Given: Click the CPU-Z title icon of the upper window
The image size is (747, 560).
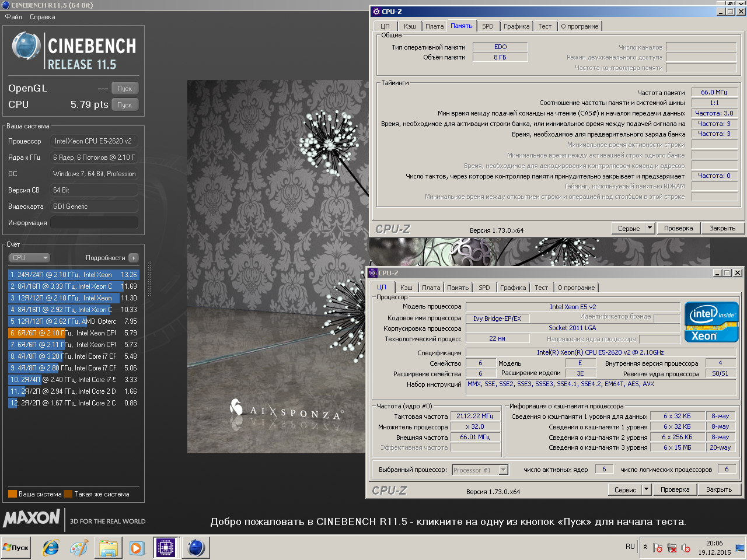Looking at the screenshot, I should tap(376, 11).
